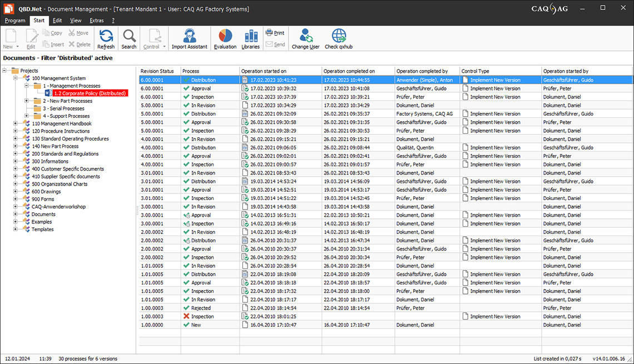Select the 1.00.0000 New process row
Image resolution: width=634 pixels, height=364 pixels.
pos(386,325)
